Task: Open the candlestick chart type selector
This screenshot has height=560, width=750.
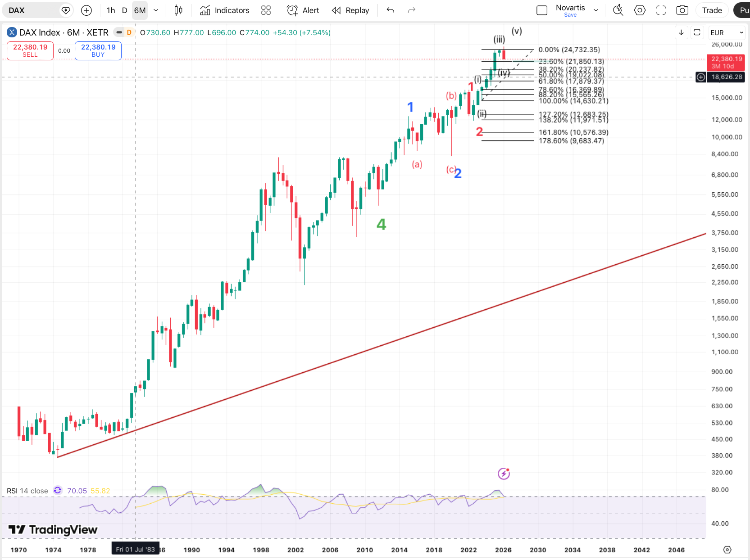Action: [178, 10]
